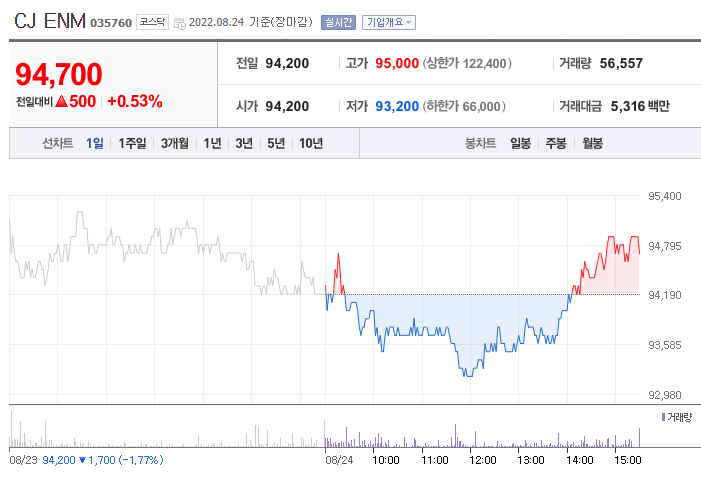Viewport: 701px width, 478px height.
Task: Click the 11:00 x-axis time label
Action: click(x=435, y=460)
